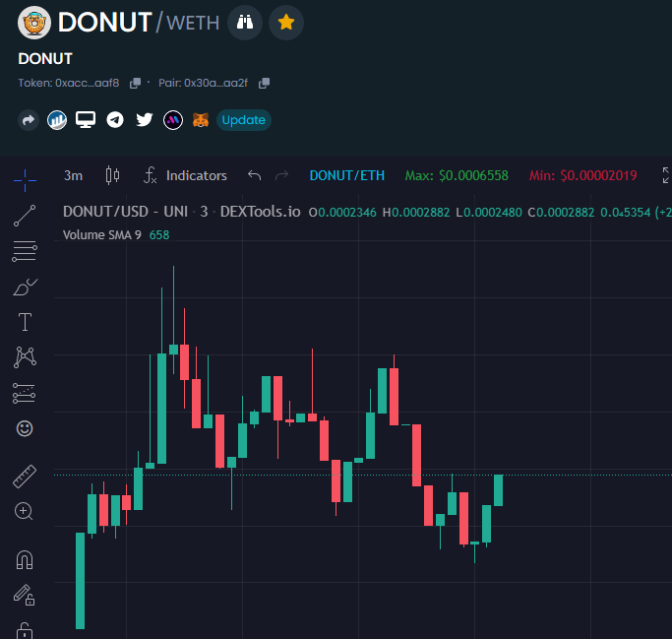
Task: Click the Max: $0.0006558 label
Action: pos(457,175)
